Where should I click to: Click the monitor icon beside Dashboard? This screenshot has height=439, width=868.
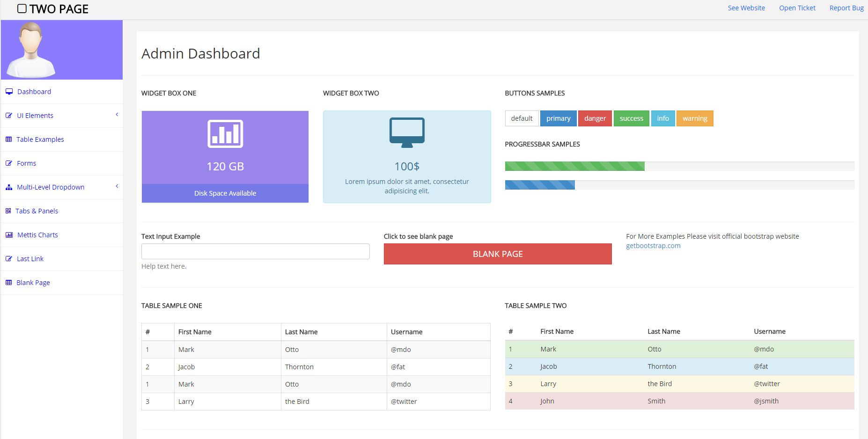pos(9,92)
